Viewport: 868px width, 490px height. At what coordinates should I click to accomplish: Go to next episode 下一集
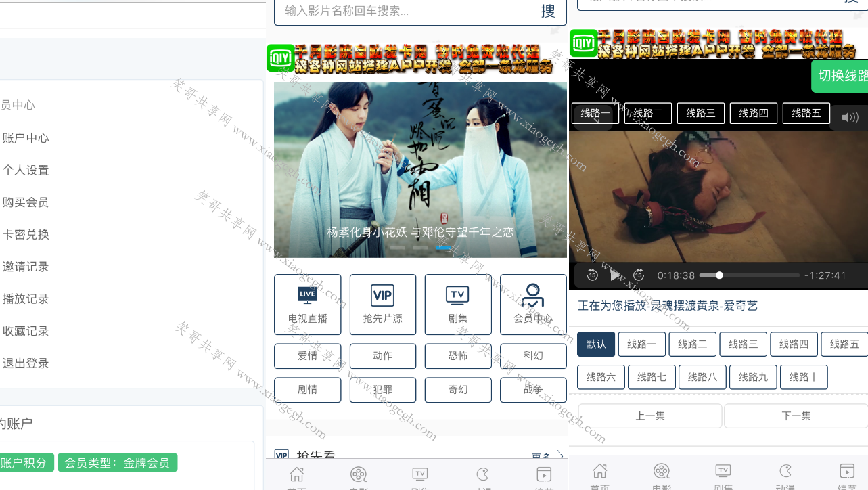796,416
